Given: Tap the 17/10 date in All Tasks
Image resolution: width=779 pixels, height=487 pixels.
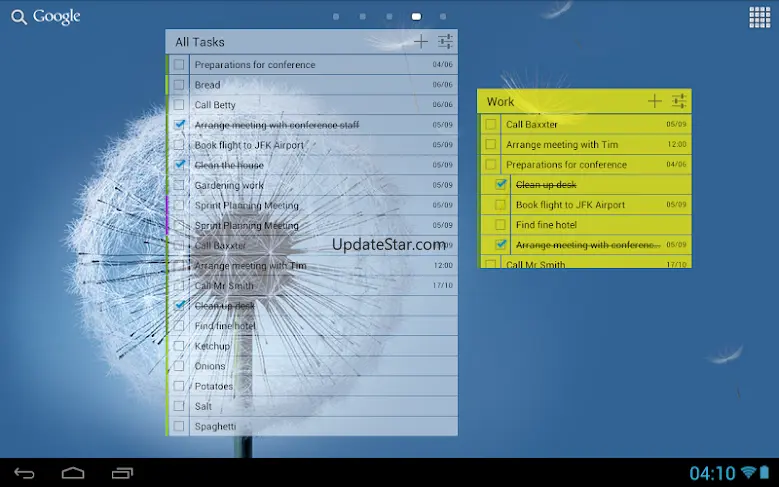Looking at the screenshot, I should [442, 286].
